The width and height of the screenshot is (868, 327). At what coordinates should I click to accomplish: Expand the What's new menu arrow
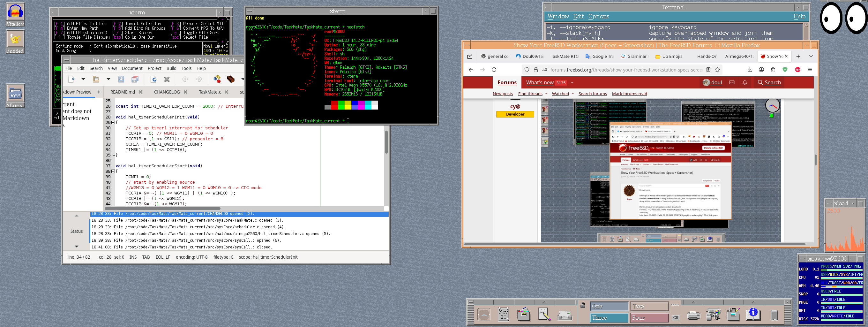pyautogui.click(x=572, y=83)
